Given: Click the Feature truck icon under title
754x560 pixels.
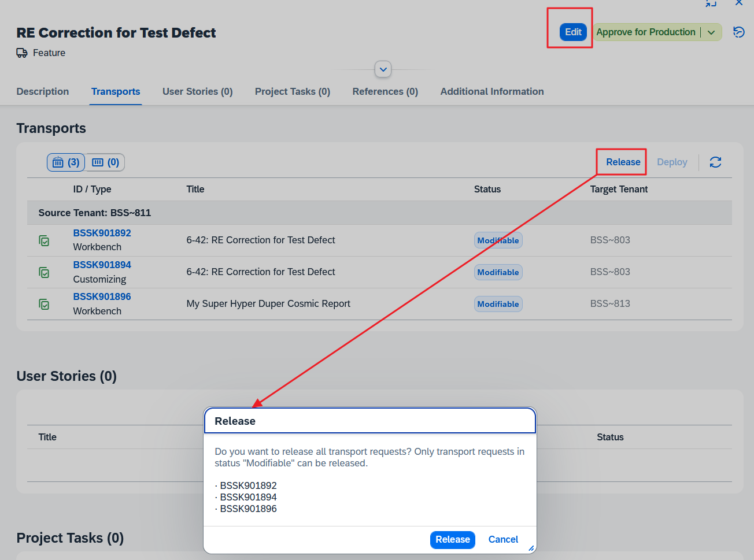Looking at the screenshot, I should (x=22, y=53).
